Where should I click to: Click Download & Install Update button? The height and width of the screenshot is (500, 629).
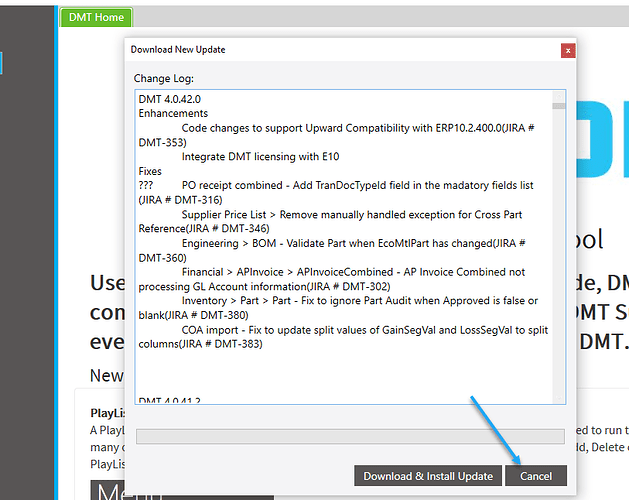point(428,476)
